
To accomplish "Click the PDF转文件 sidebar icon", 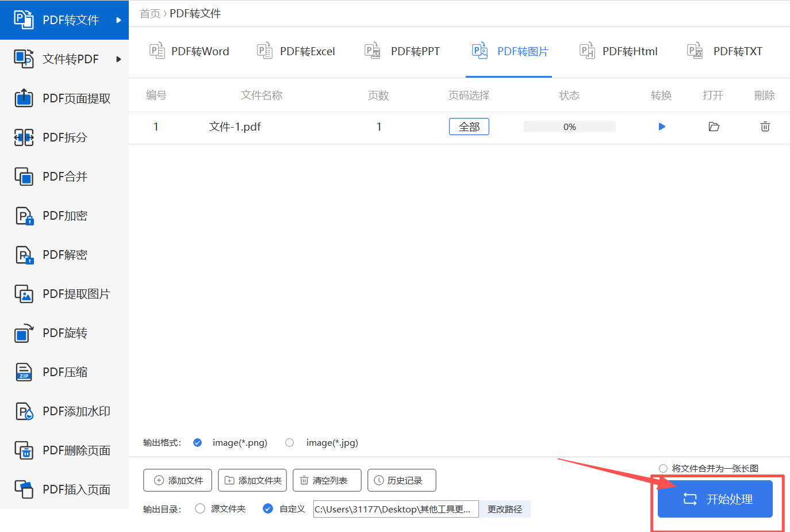I will coord(24,20).
